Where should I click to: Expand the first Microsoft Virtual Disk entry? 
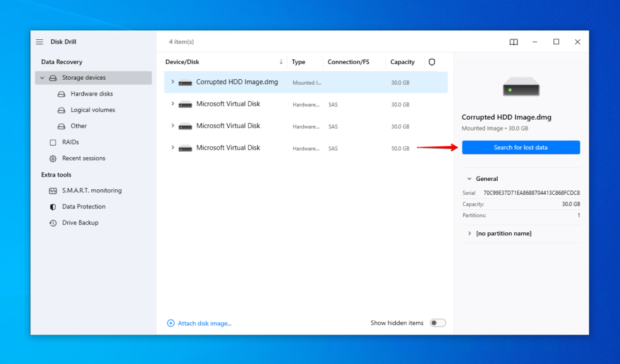point(172,104)
